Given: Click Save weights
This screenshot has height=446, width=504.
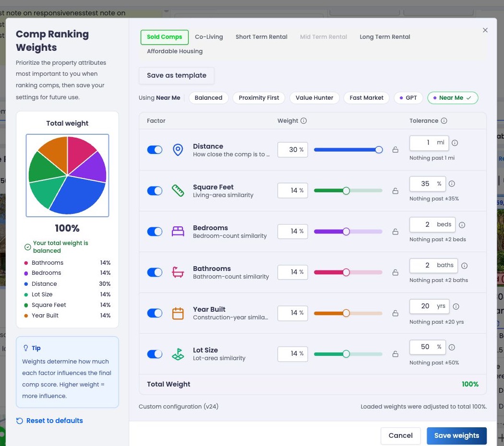Looking at the screenshot, I should click(456, 436).
